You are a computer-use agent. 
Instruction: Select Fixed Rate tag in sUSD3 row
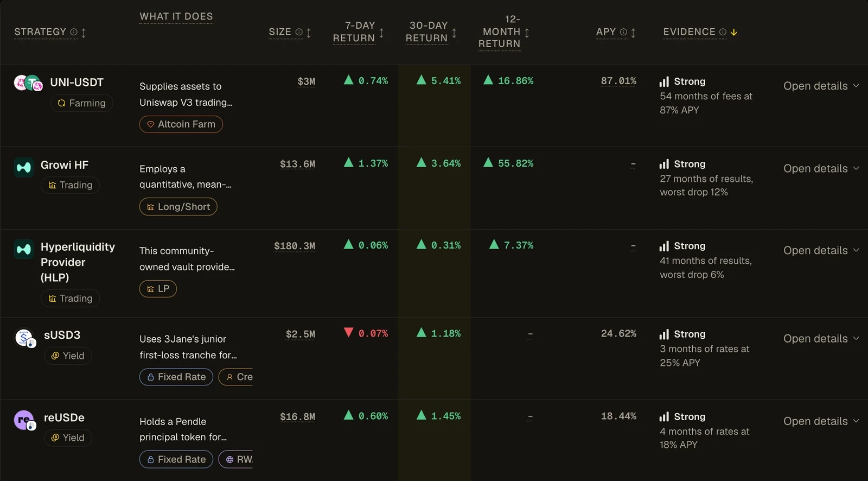point(176,377)
